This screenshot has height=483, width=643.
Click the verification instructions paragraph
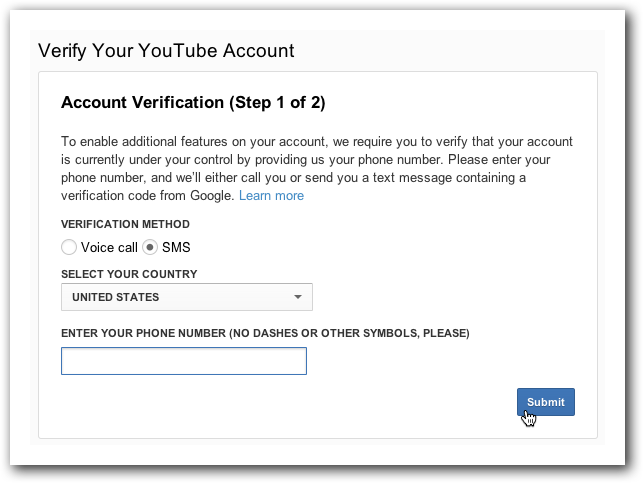(317, 169)
